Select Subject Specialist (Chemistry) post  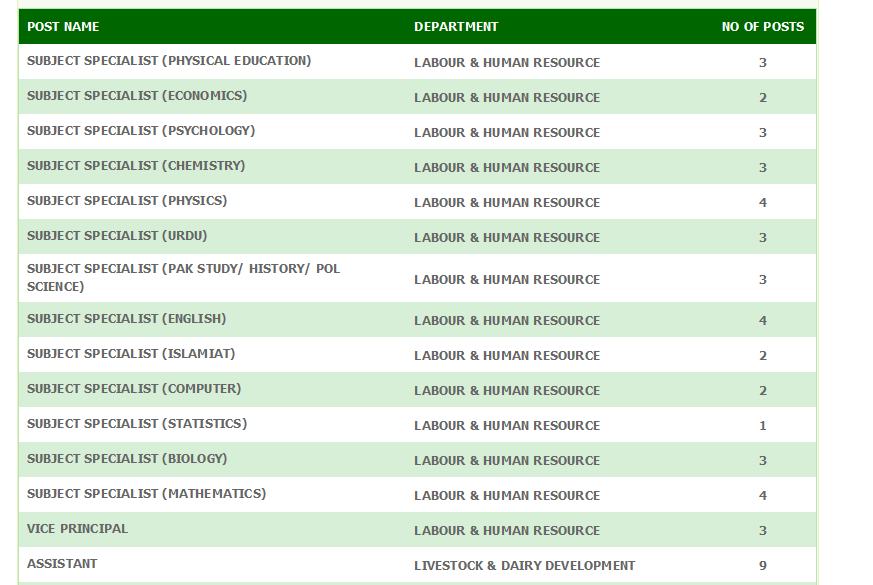pos(136,166)
